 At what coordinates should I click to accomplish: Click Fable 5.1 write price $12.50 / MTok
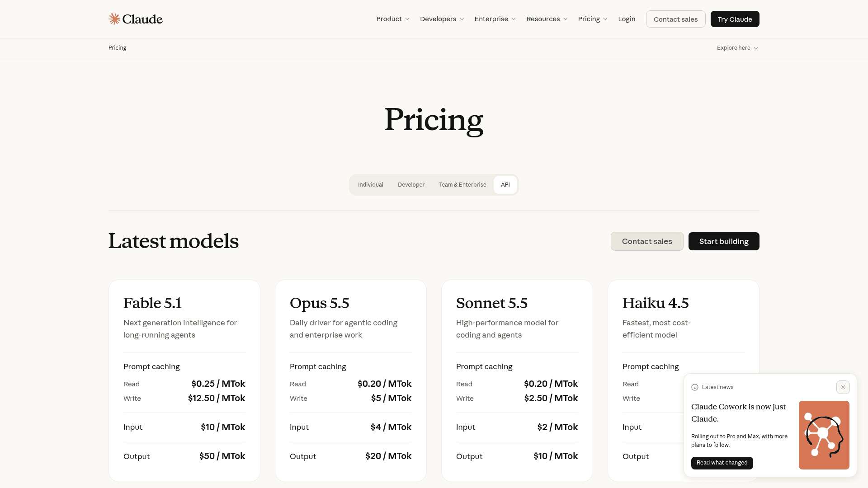[x=217, y=399]
